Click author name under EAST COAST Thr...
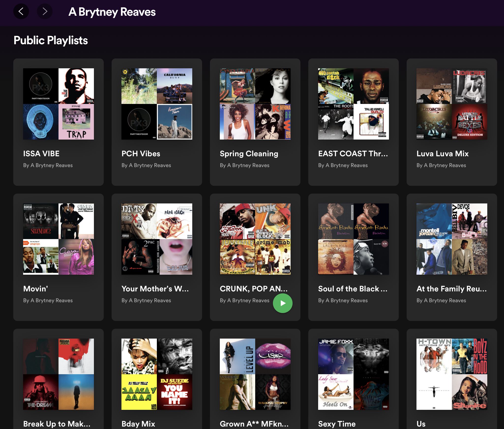This screenshot has width=504, height=429. pos(343,165)
